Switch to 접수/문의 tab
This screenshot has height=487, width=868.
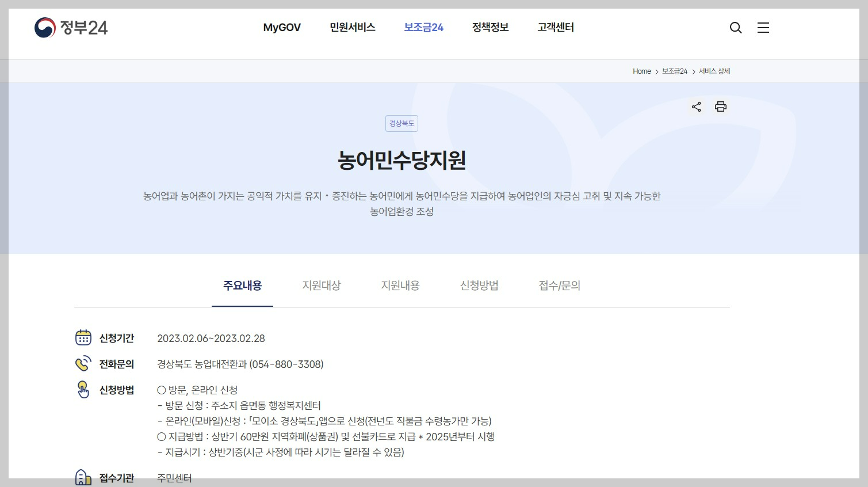(x=559, y=286)
